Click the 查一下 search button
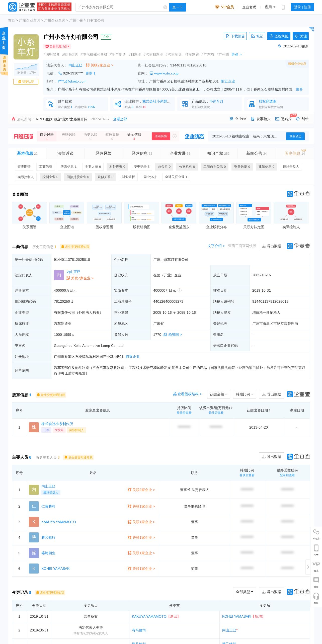The image size is (322, 644). [178, 7]
